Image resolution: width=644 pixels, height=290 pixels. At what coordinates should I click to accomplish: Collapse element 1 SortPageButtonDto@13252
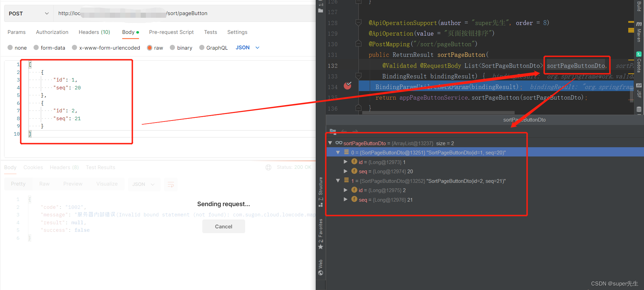[338, 180]
